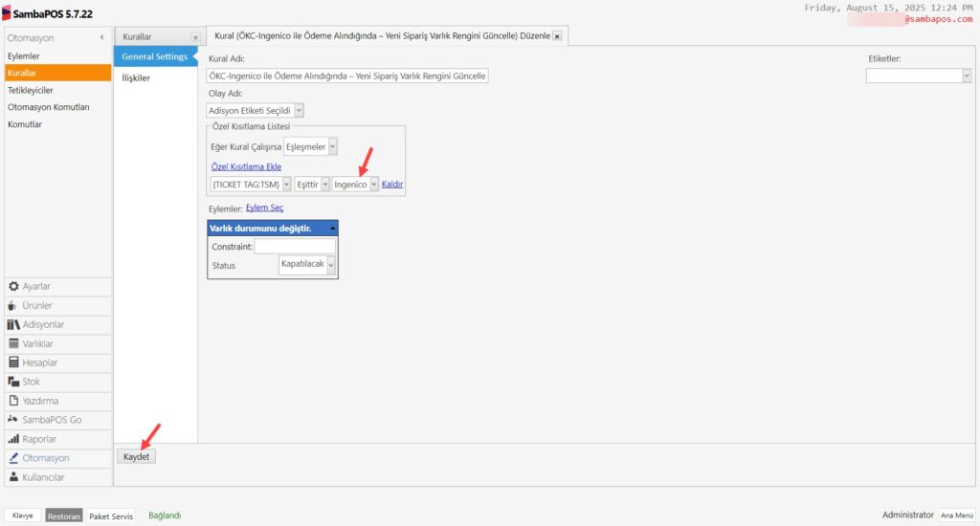The width and height of the screenshot is (980, 526).
Task: Click the Özel Kısıtlama Ekle link
Action: pos(246,166)
